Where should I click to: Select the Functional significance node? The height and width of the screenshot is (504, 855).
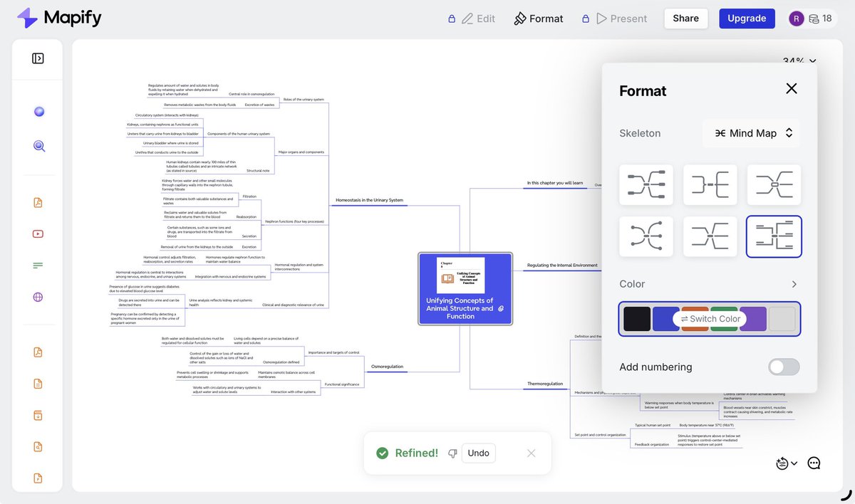coord(342,384)
